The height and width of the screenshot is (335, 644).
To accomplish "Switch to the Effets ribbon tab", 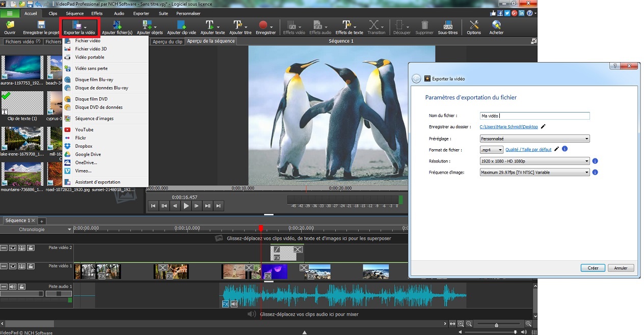I will pyautogui.click(x=97, y=13).
